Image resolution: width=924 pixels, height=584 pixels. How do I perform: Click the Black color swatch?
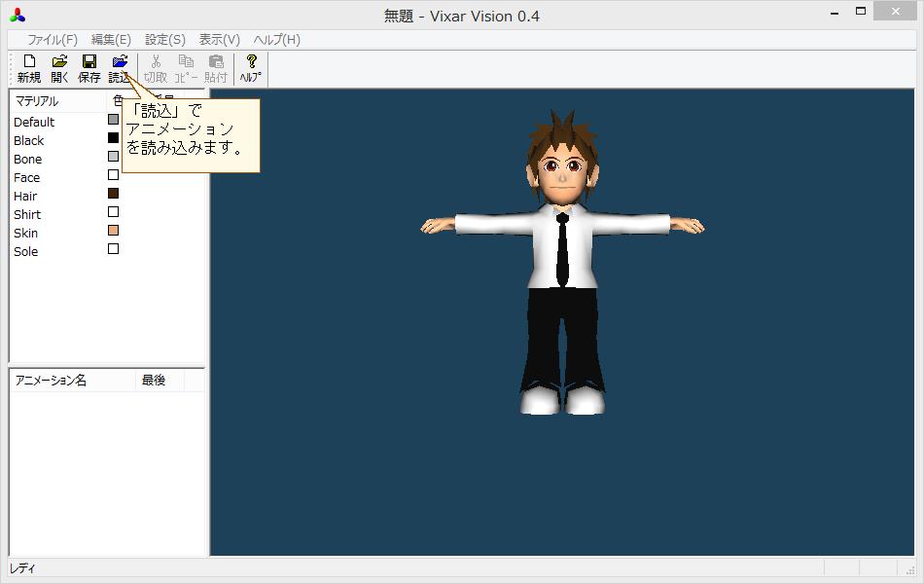pyautogui.click(x=113, y=138)
